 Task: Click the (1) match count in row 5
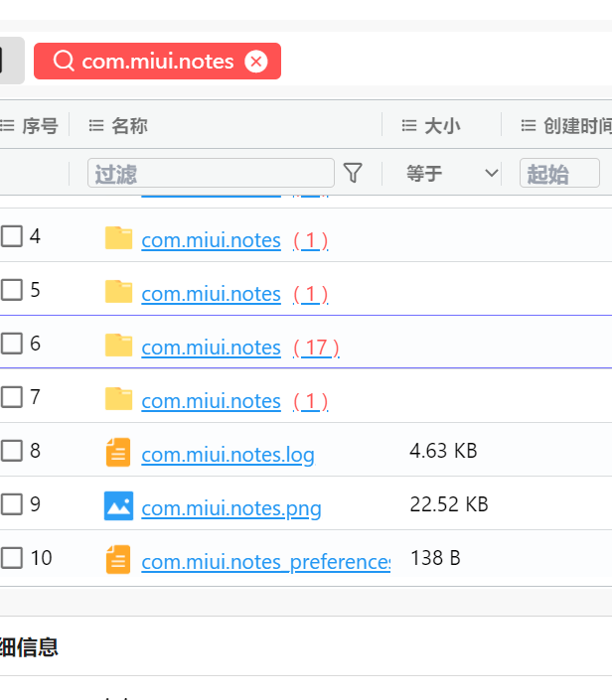(x=310, y=294)
